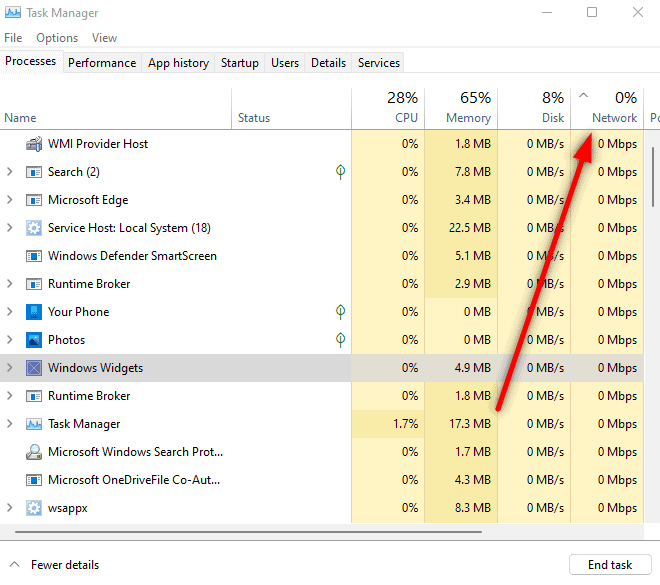Expand the wsappx process group
This screenshot has width=660, height=585.
pos(10,508)
